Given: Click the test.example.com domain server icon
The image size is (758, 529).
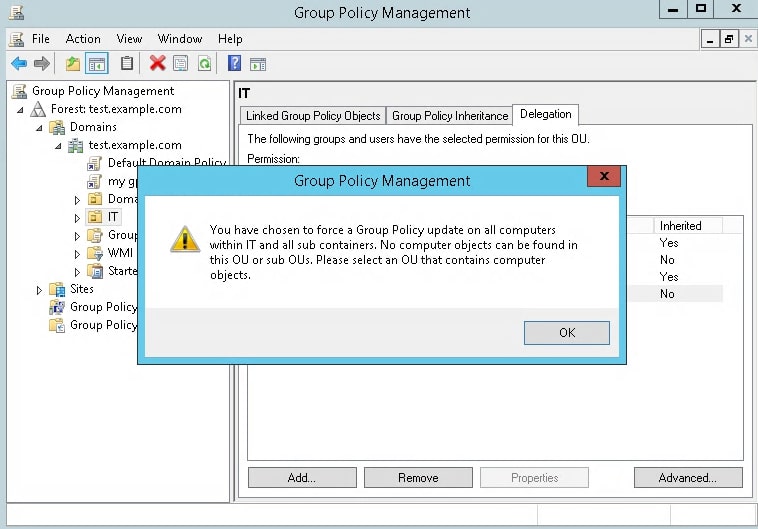Looking at the screenshot, I should [x=75, y=145].
